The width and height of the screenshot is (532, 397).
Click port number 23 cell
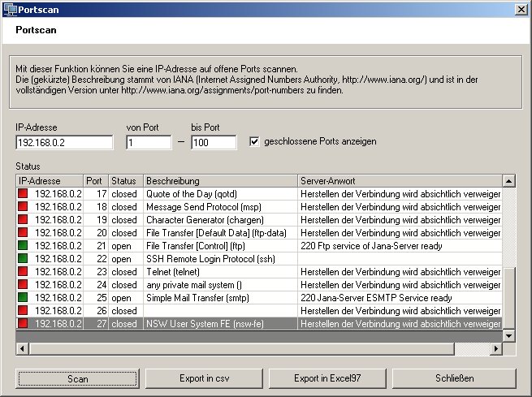(96, 272)
